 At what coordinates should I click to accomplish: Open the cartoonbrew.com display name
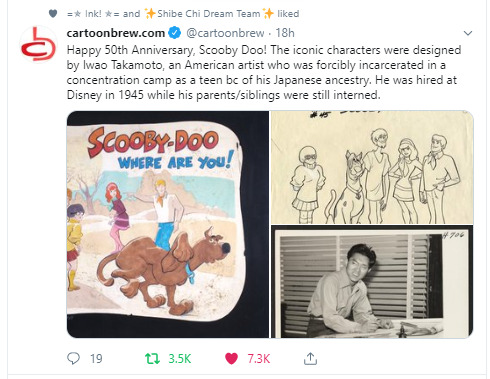pyautogui.click(x=116, y=33)
